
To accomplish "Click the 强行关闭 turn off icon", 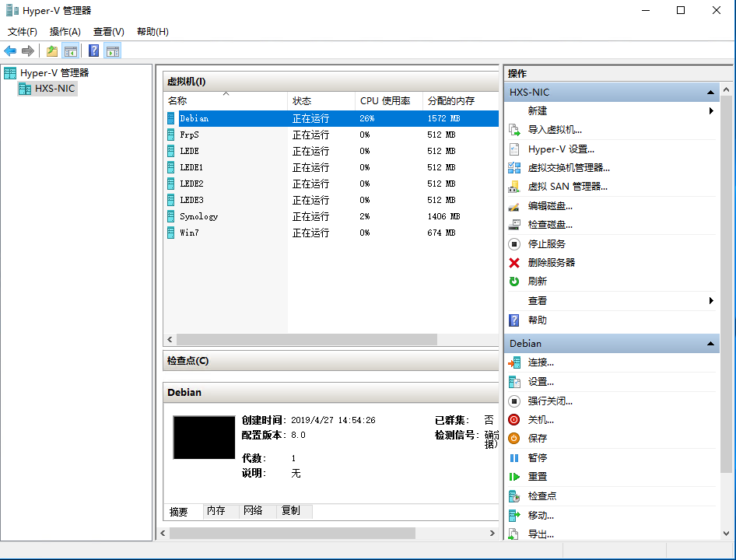I will (514, 401).
